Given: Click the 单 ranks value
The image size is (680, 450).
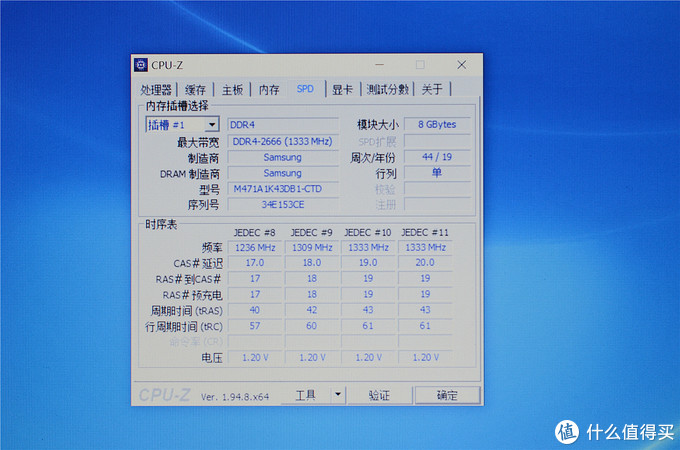Looking at the screenshot, I should coord(437,173).
